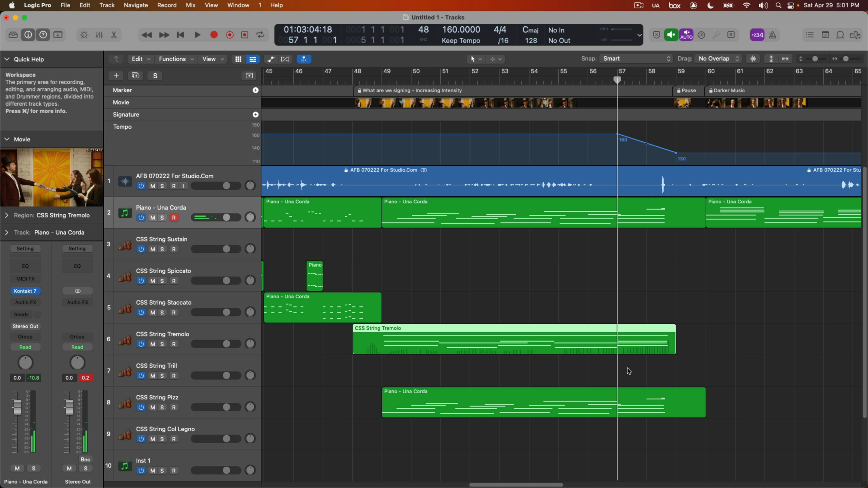
Task: Click the Bnc bounce button
Action: (x=85, y=459)
